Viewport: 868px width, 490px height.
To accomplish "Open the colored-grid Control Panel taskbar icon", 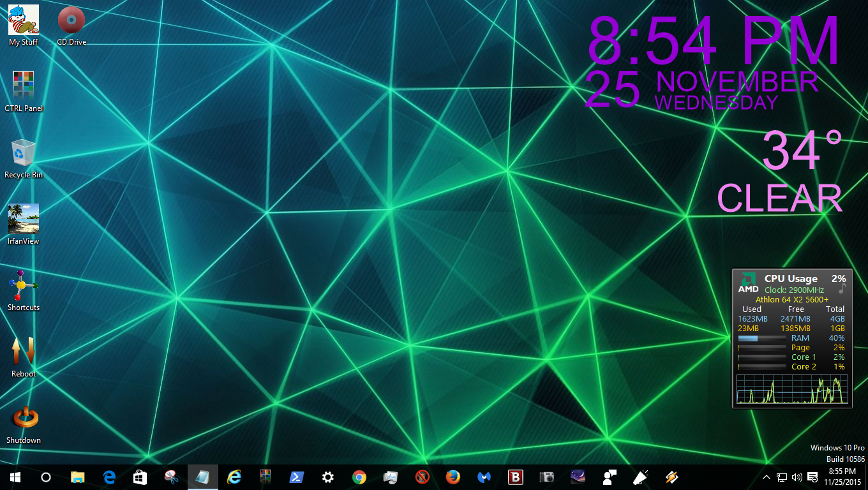I will (265, 477).
